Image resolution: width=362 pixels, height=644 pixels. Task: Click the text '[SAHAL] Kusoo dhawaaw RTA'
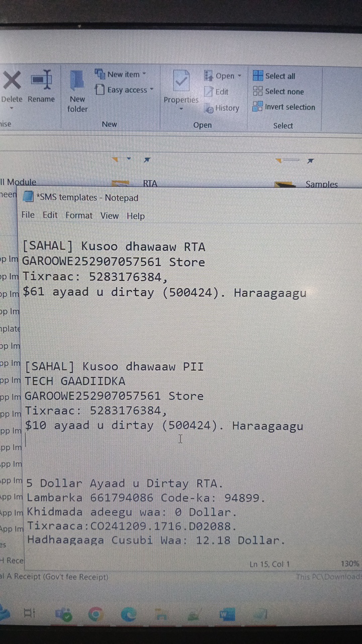coord(114,247)
